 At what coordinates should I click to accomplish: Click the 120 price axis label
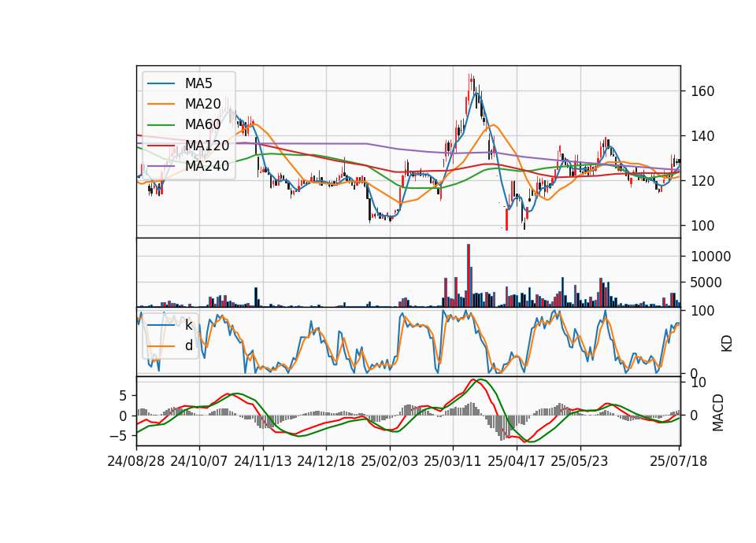tap(702, 181)
